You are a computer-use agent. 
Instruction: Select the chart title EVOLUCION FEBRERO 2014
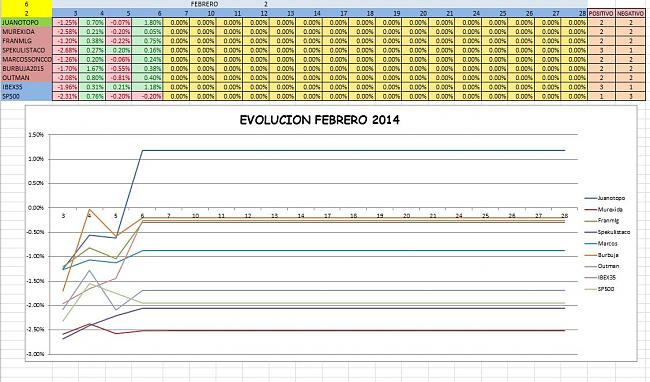(320, 120)
